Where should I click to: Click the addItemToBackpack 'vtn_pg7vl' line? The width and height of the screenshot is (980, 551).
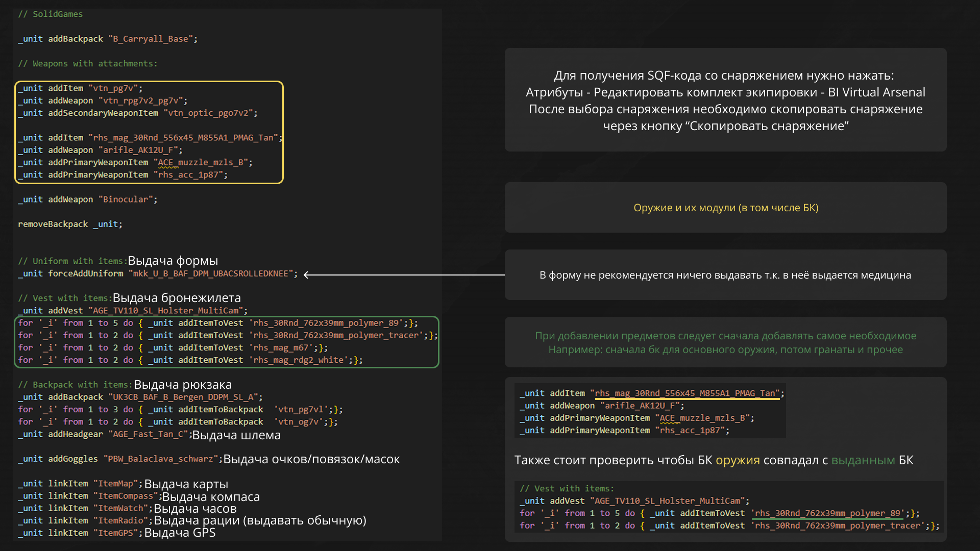point(180,409)
